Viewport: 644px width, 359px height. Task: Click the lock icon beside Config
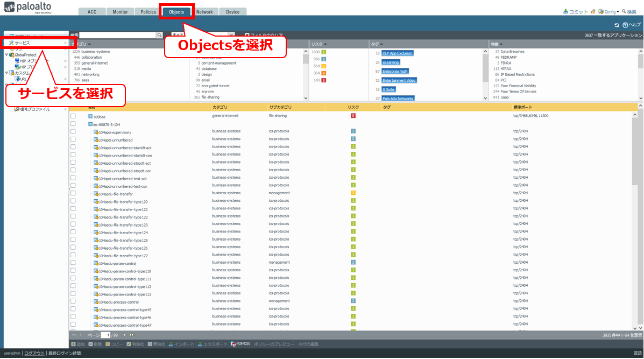593,11
